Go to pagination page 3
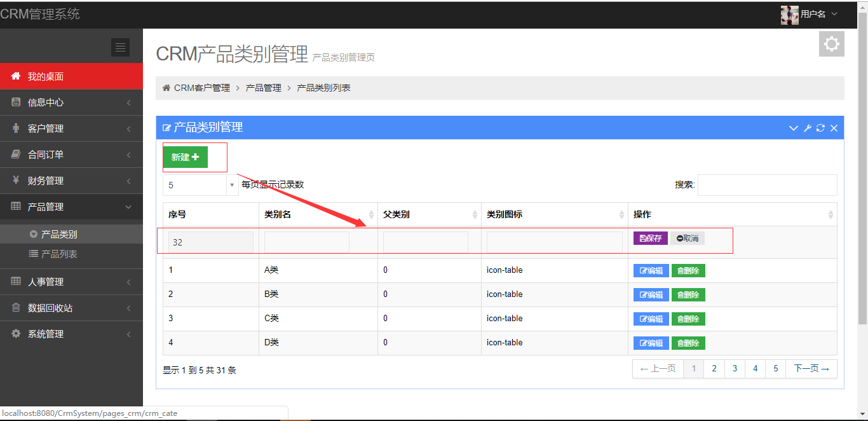The width and height of the screenshot is (868, 421). point(735,369)
